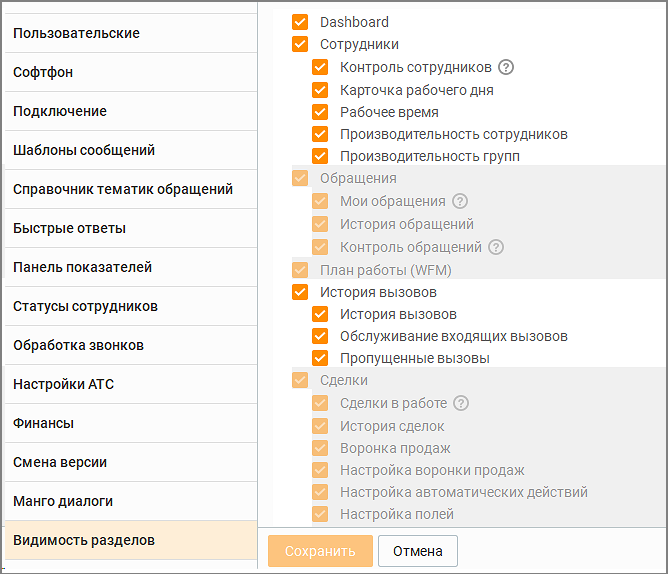Click the Отмена button
The height and width of the screenshot is (574, 668).
418,551
